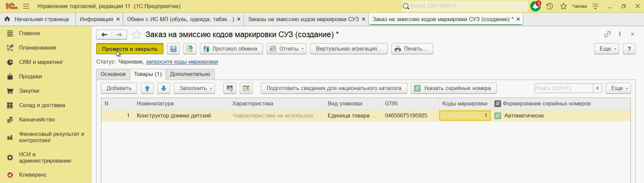
Task: Select the GTIN 04650075195925 cell
Action: pos(410,116)
